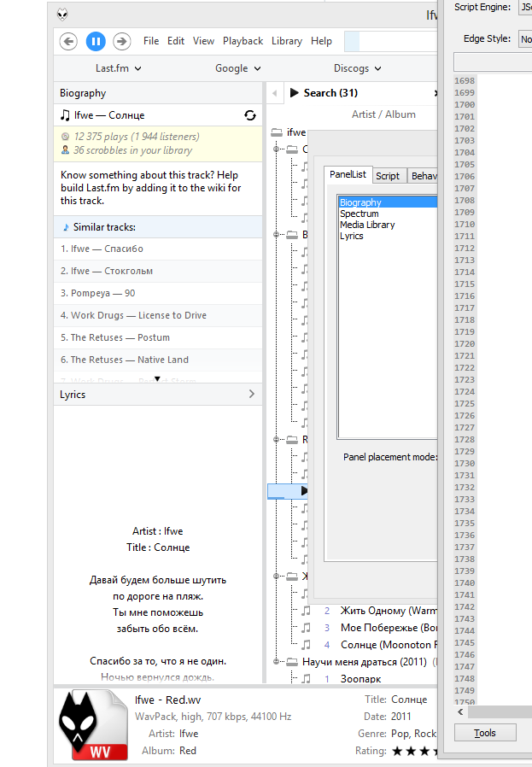Set rating to one star
532x767 pixels.
pyautogui.click(x=397, y=751)
